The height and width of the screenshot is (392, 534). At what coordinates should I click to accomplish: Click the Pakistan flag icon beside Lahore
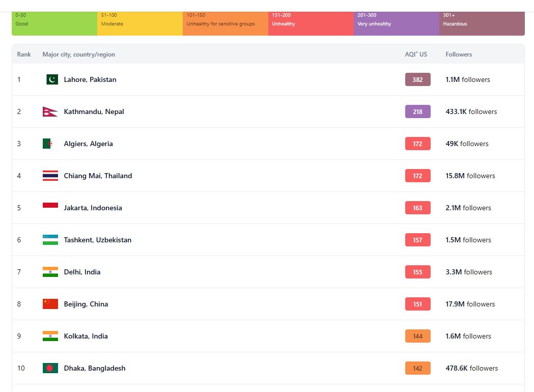pos(51,79)
